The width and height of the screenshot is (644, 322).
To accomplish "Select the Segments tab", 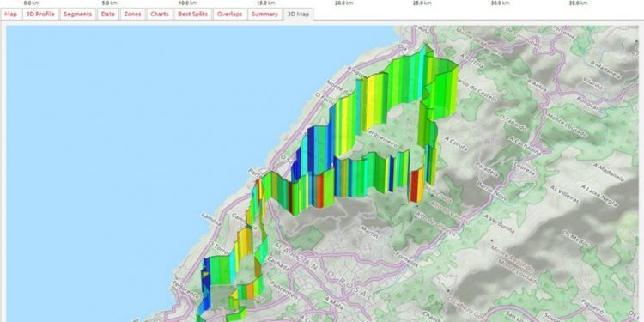I will (x=77, y=14).
